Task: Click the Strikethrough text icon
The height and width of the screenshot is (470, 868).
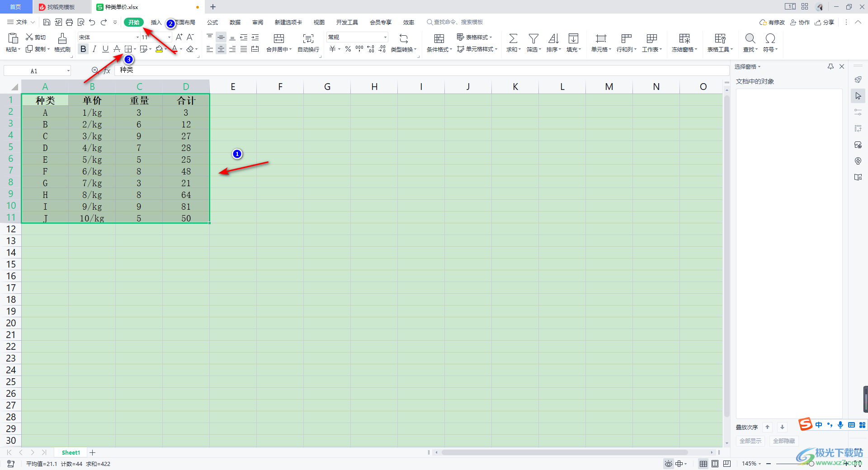Action: point(117,49)
